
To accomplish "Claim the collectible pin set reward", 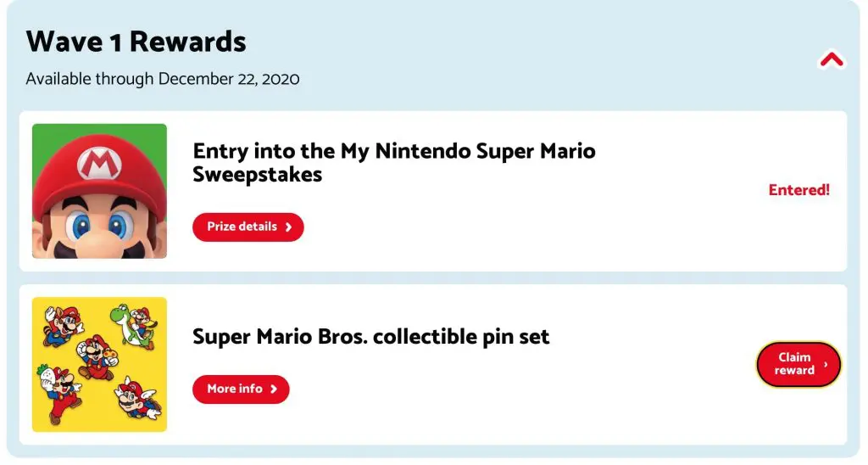I will [798, 364].
